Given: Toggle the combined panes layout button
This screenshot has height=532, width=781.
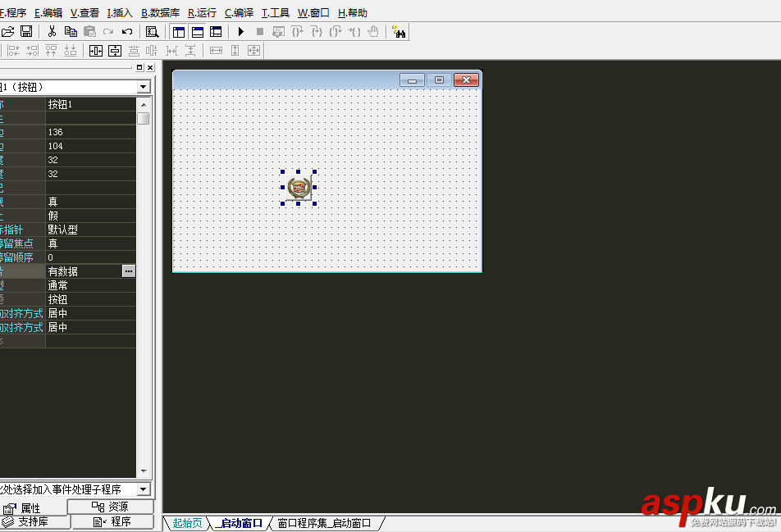Looking at the screenshot, I should [x=216, y=32].
